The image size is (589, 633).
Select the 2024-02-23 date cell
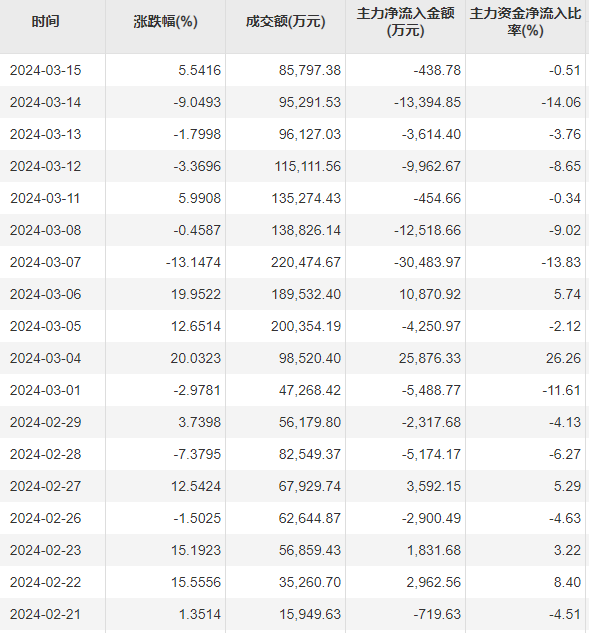point(46,550)
